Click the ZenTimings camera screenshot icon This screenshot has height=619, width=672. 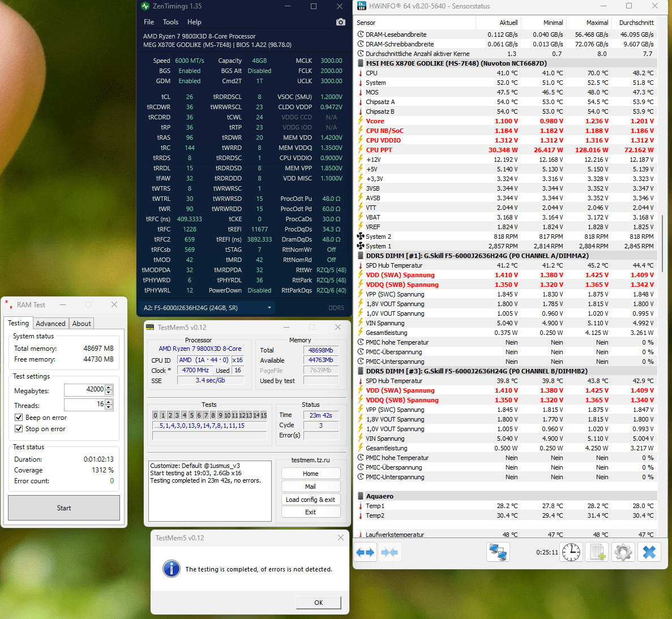point(340,22)
